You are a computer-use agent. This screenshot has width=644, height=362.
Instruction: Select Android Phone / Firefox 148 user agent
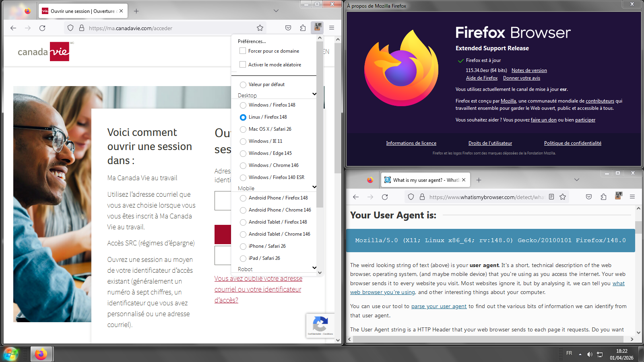[243, 198]
